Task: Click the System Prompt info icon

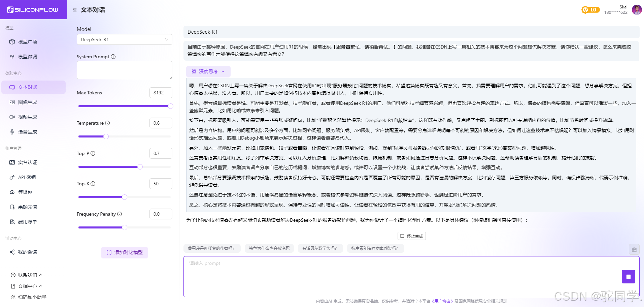Action: pyautogui.click(x=113, y=57)
